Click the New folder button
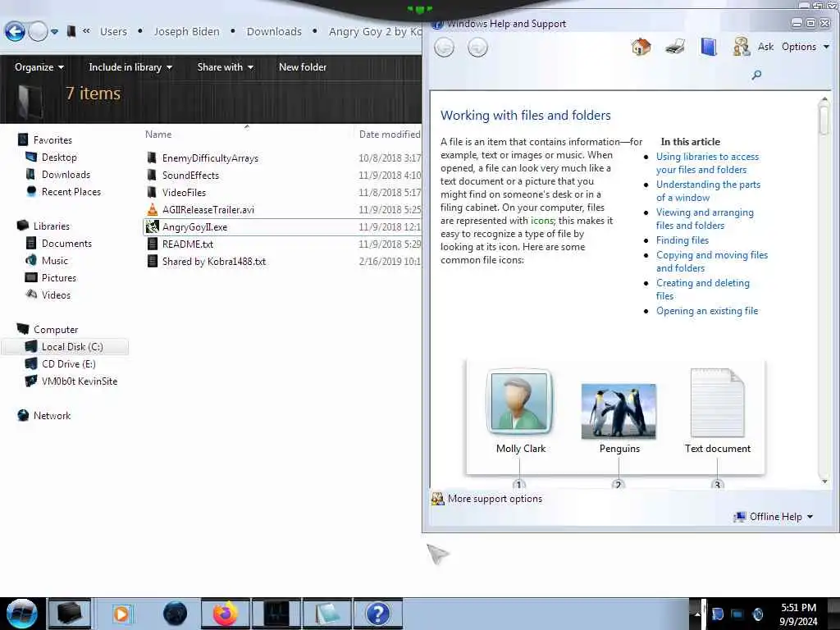The height and width of the screenshot is (630, 840). [x=303, y=67]
